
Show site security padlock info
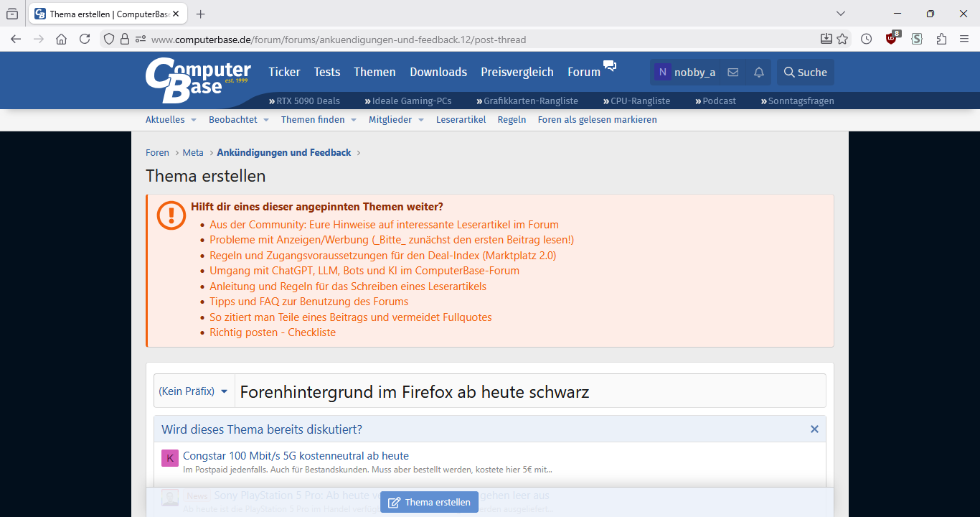125,39
